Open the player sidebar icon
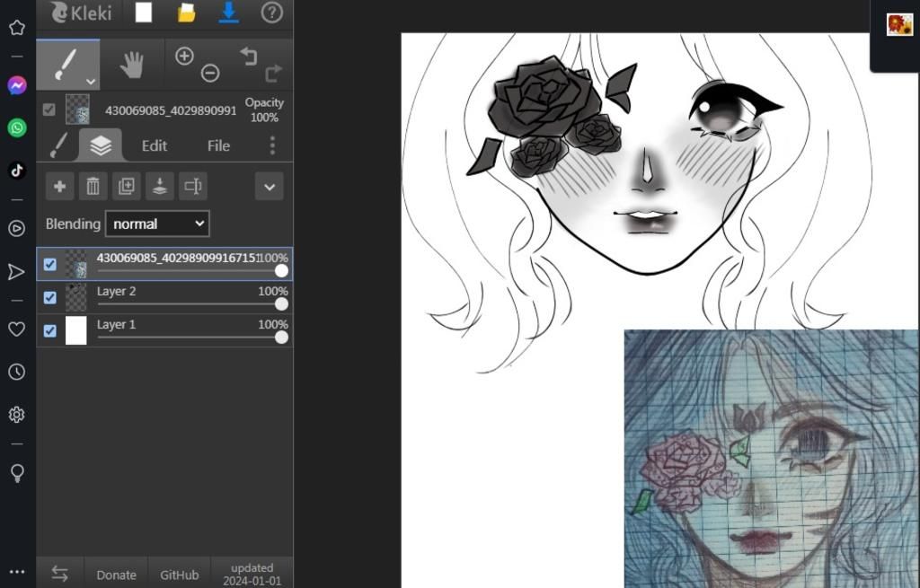 tap(17, 228)
